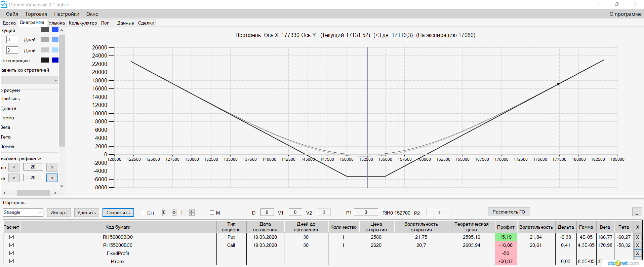Enable the DH checkbox
Viewport: 644px width, 267px height.
pos(143,213)
